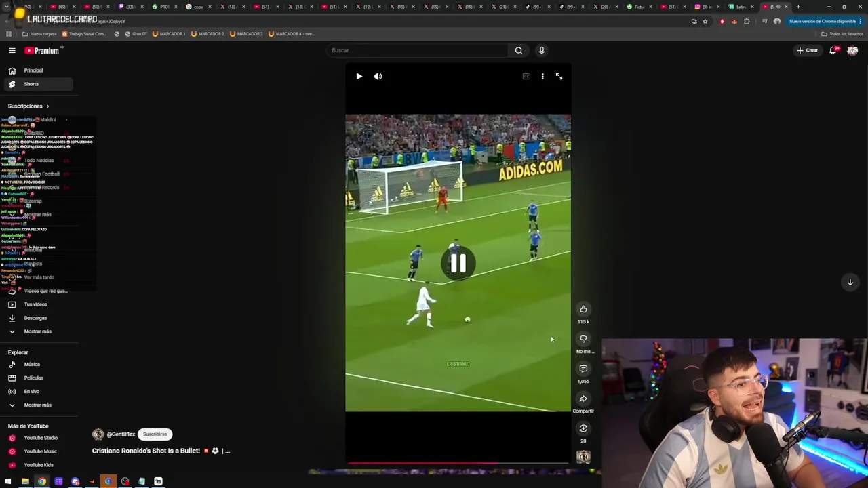Open the Windows Start menu

(x=9, y=482)
